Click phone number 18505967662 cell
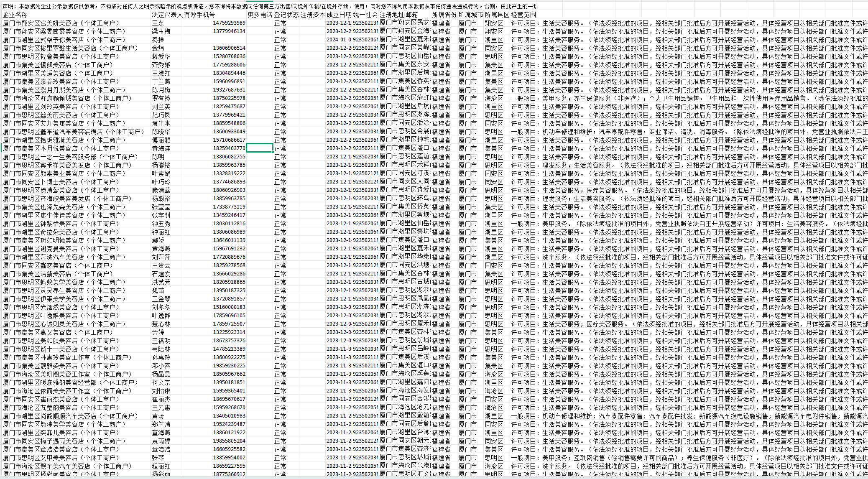Screen dimensions: 868x479 tap(229, 374)
